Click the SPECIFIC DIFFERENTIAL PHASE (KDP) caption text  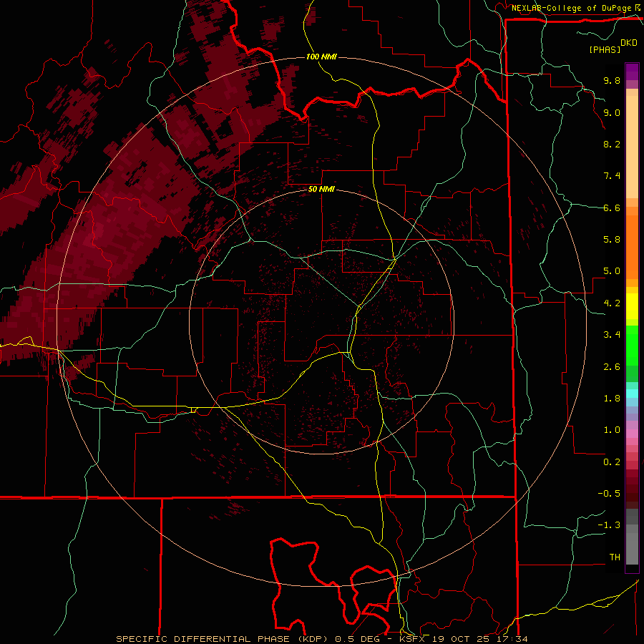coord(222,639)
